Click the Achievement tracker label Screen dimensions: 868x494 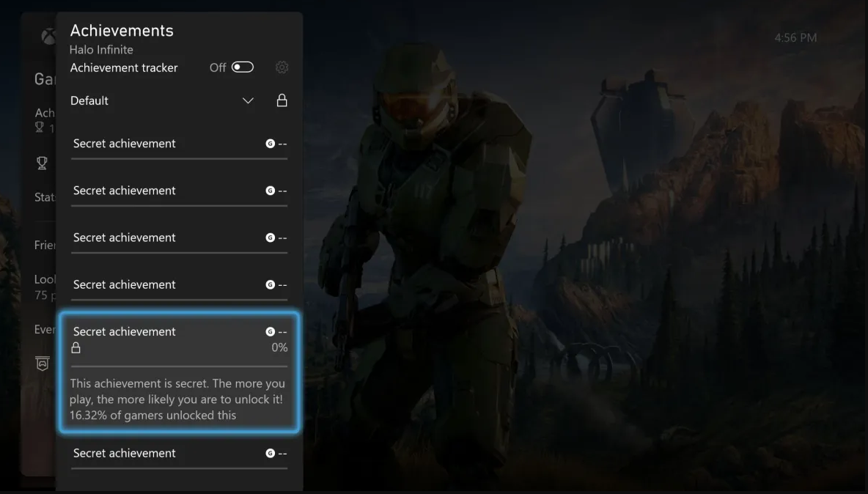[124, 67]
